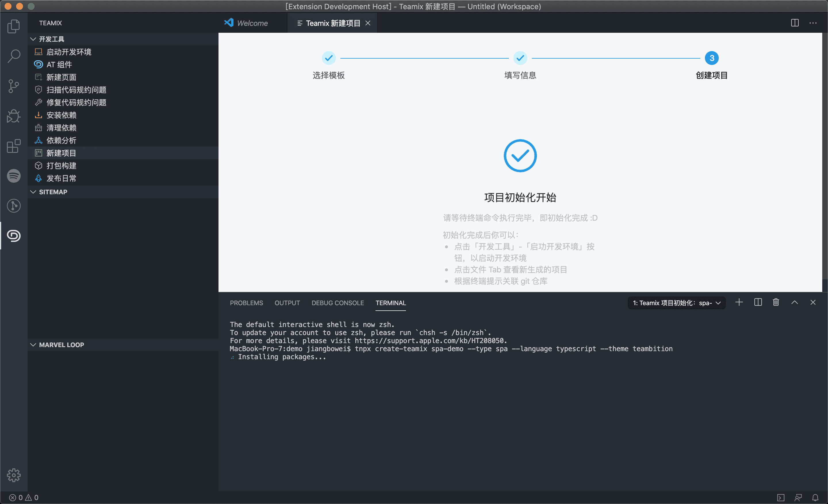Close the Teamix 新建项目 tab
The image size is (828, 504).
coord(368,23)
